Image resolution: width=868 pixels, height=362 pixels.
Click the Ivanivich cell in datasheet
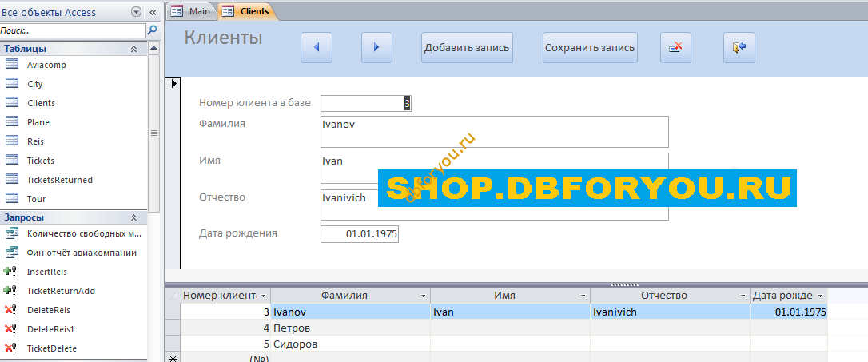[671, 312]
